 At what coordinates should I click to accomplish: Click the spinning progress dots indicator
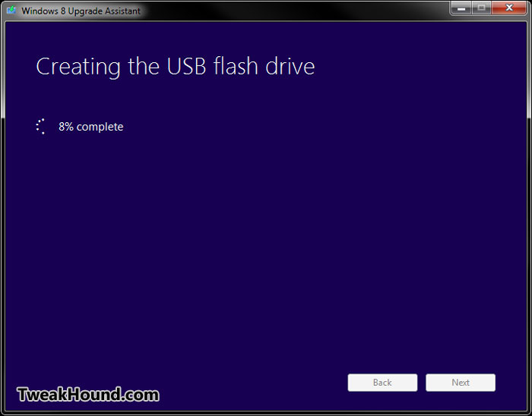click(41, 126)
